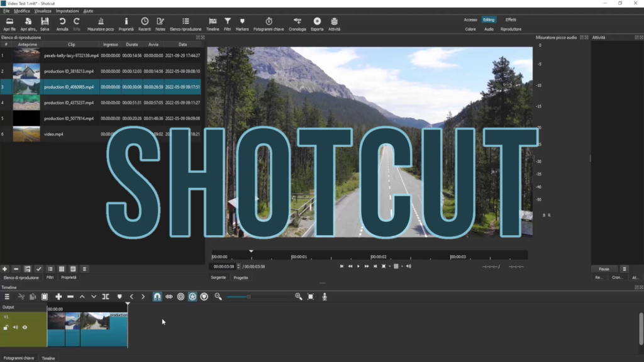Image resolution: width=644 pixels, height=362 pixels.
Task: Open the Cronologia history icon
Action: click(x=297, y=25)
